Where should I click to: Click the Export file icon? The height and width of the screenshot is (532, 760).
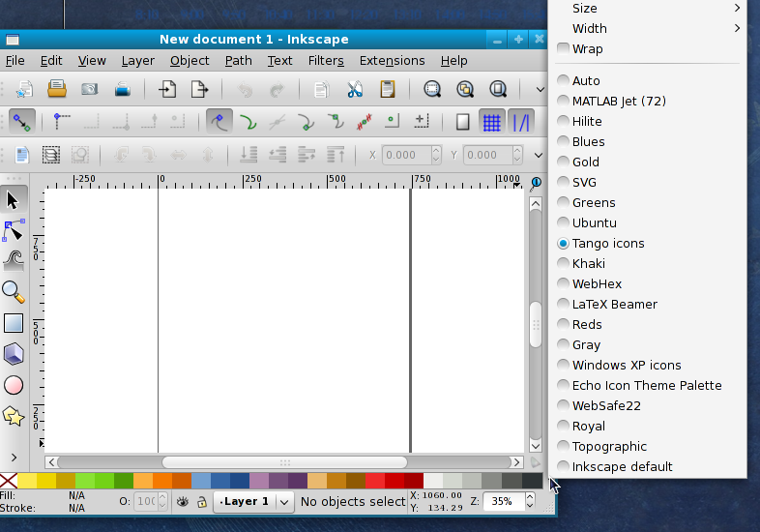(x=199, y=89)
